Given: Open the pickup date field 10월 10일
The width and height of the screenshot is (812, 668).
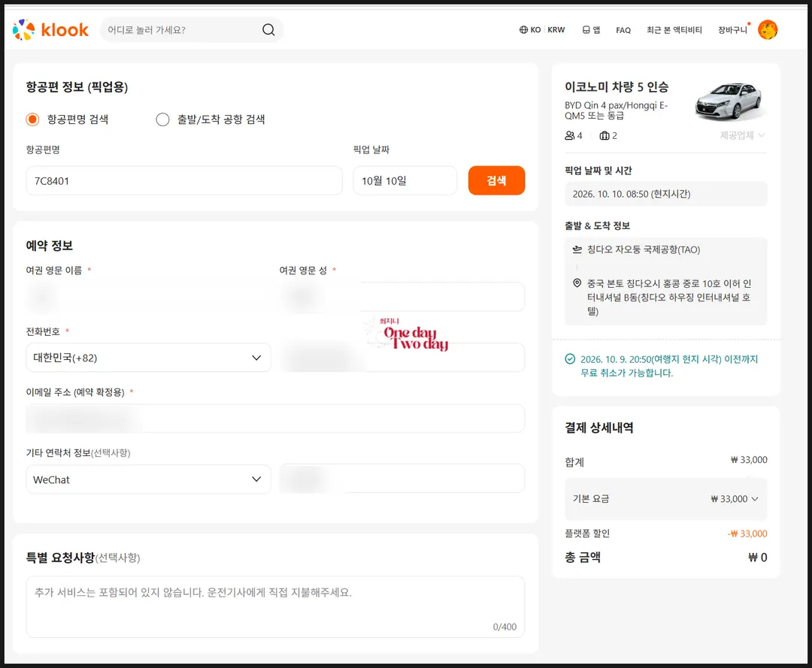Looking at the screenshot, I should (x=405, y=180).
